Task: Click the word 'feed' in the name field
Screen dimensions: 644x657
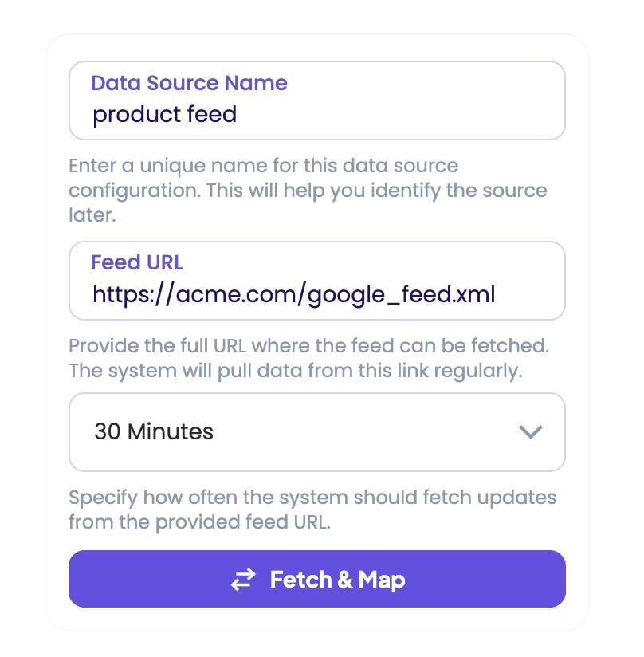Action: pyautogui.click(x=211, y=115)
